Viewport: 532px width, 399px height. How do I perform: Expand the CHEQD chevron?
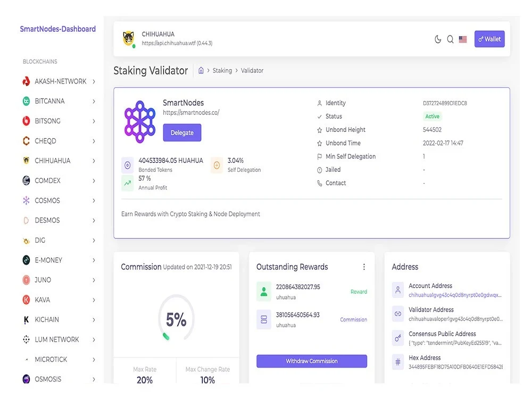coord(94,141)
